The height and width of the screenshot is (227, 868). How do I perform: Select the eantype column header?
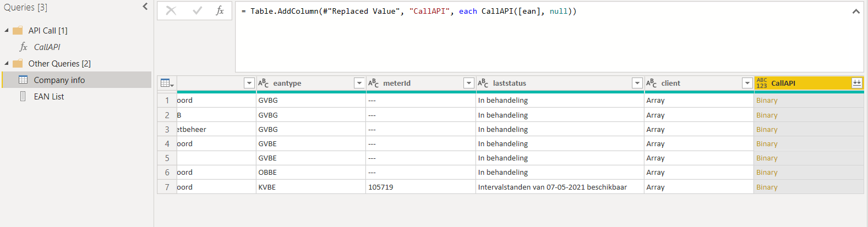[311, 83]
